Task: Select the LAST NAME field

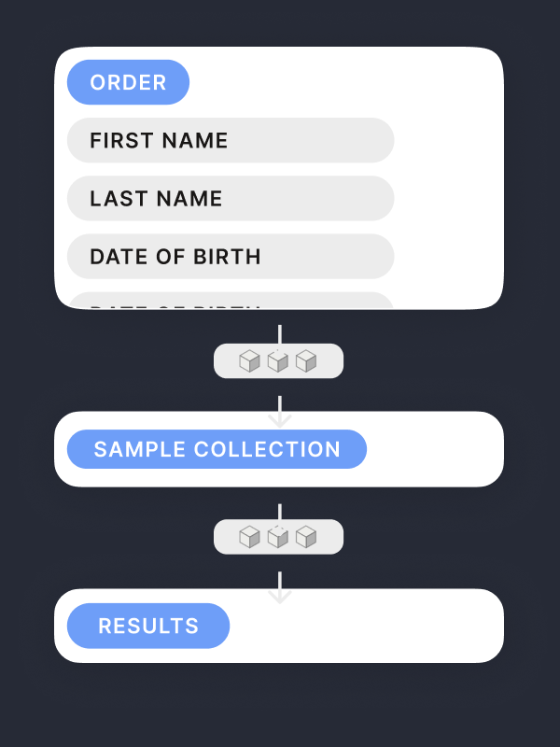Action: (x=231, y=198)
